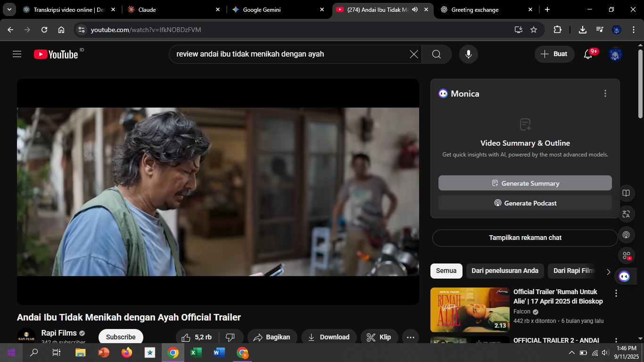Reload the current page
The image size is (644, 362).
[x=44, y=30]
